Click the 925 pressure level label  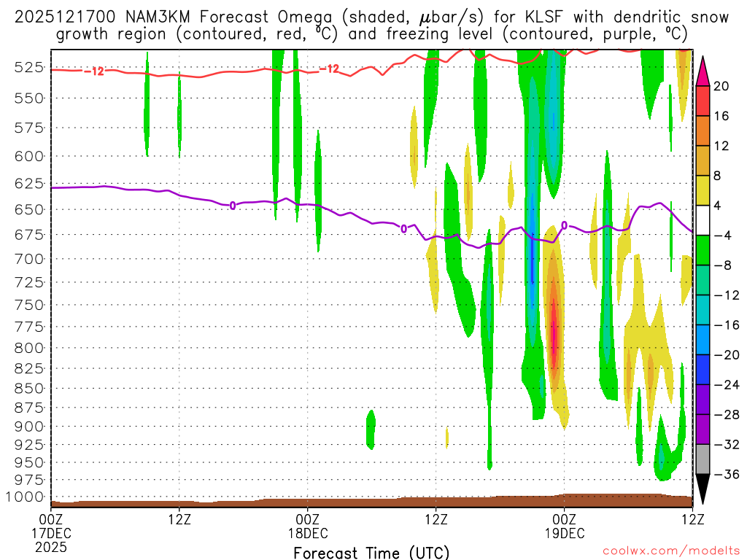(29, 445)
